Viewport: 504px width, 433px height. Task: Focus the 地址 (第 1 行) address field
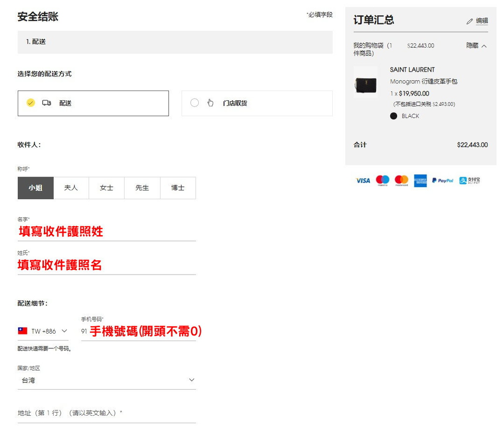point(107,413)
